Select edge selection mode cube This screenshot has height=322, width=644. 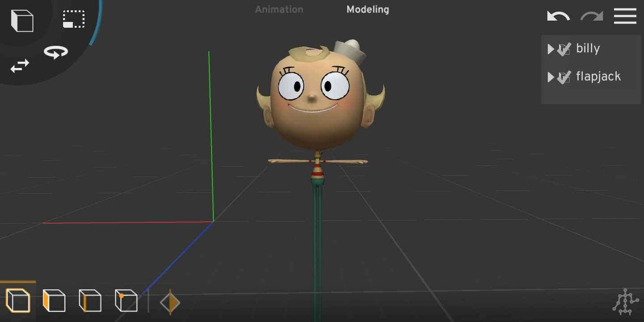(x=90, y=301)
